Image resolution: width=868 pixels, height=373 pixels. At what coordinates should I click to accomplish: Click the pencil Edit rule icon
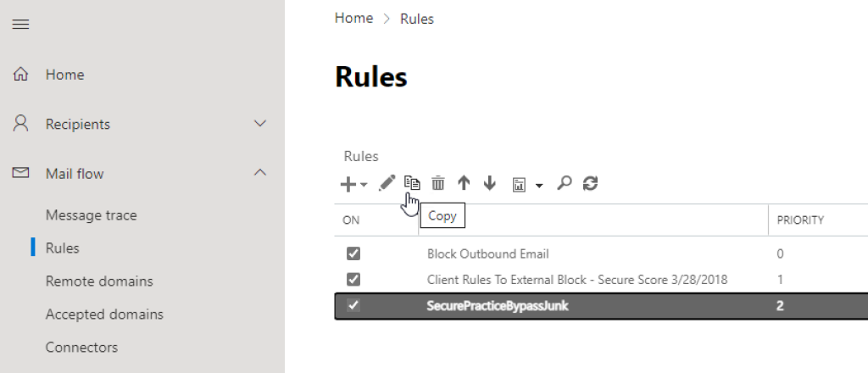[x=387, y=183]
